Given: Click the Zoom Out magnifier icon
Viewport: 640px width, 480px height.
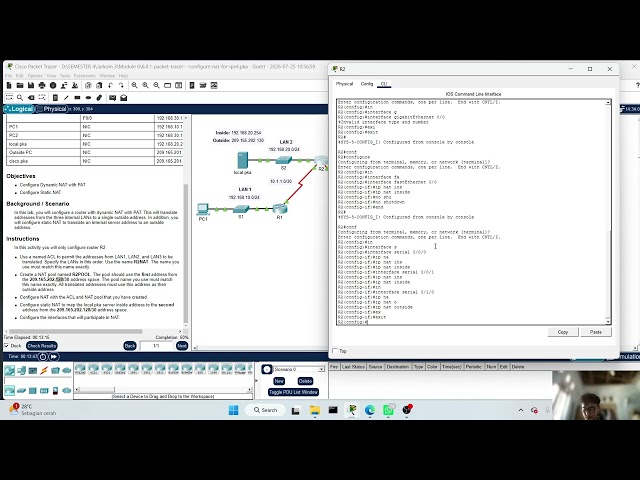Looking at the screenshot, I should (156, 85).
